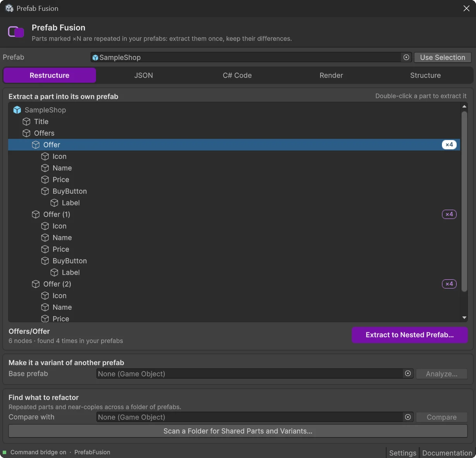The width and height of the screenshot is (476, 458).
Task: Click the Compare button
Action: (x=442, y=417)
